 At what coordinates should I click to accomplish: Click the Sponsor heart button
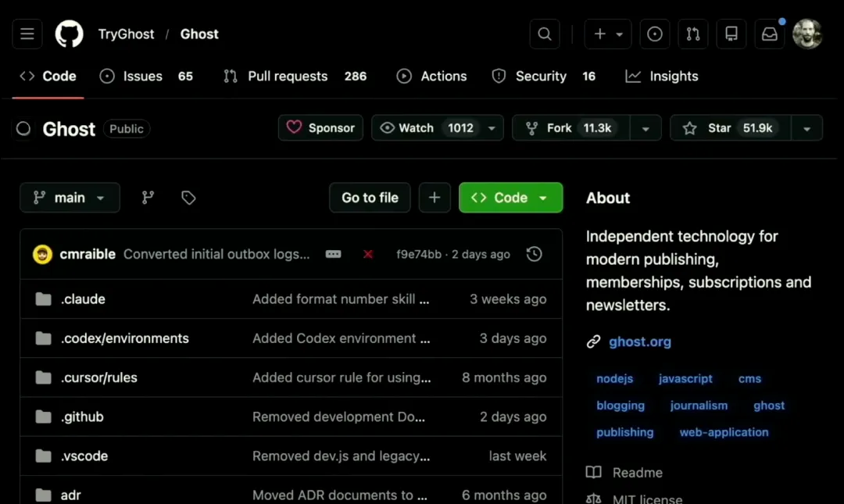click(x=320, y=127)
